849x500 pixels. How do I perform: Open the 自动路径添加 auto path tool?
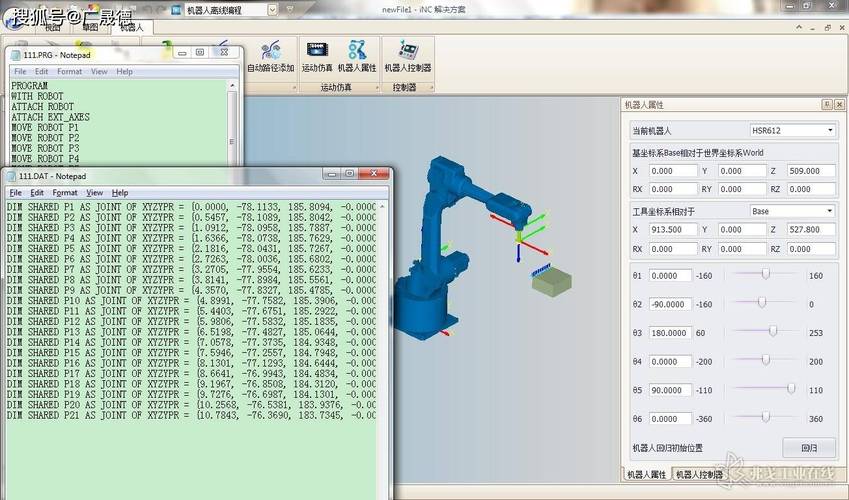(270, 57)
